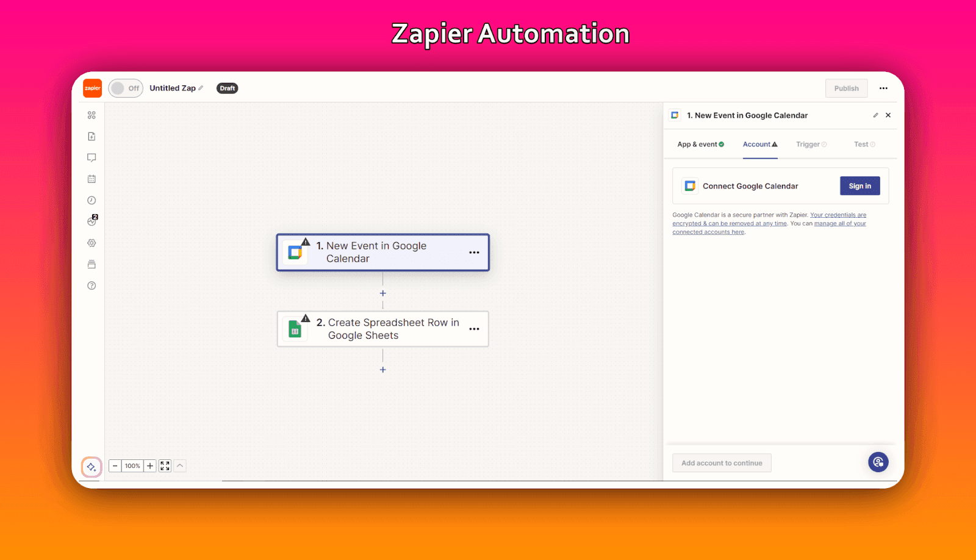The image size is (976, 560).
Task: Click the fit-to-view expand icon
Action: point(165,466)
